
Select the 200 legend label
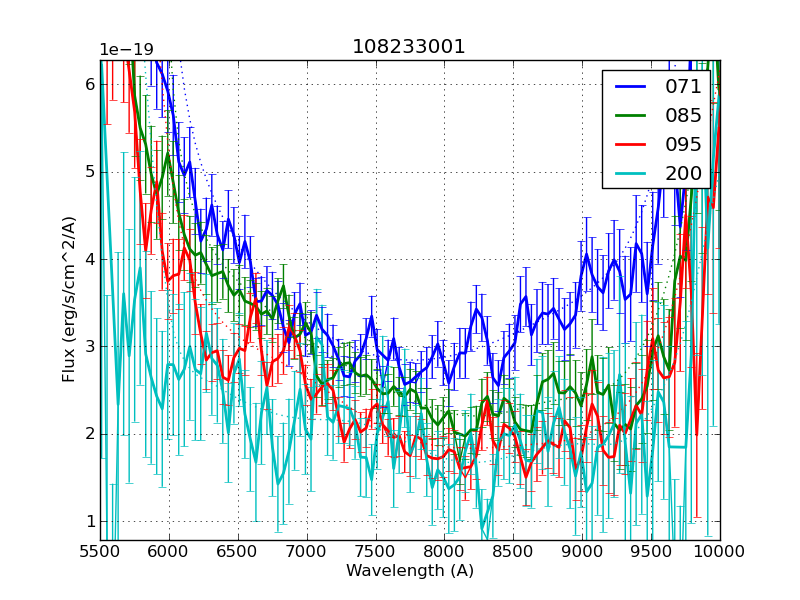[683, 173]
